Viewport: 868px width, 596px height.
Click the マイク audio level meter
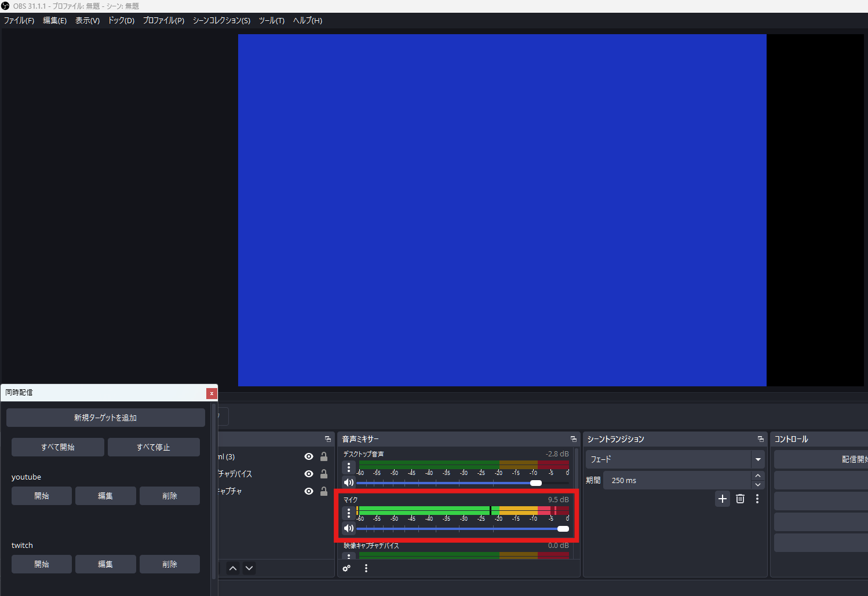pos(462,510)
